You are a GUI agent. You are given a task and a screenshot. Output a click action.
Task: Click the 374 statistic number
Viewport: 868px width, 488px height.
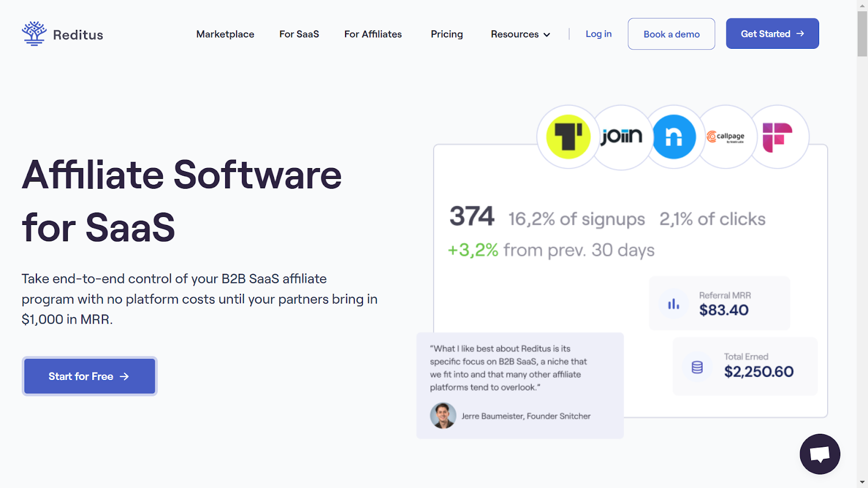pos(472,216)
